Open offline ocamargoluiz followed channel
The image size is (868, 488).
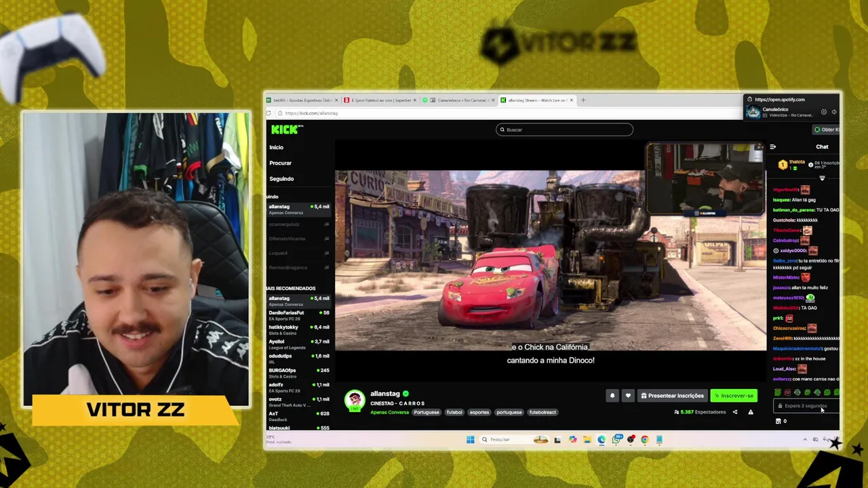(x=298, y=224)
